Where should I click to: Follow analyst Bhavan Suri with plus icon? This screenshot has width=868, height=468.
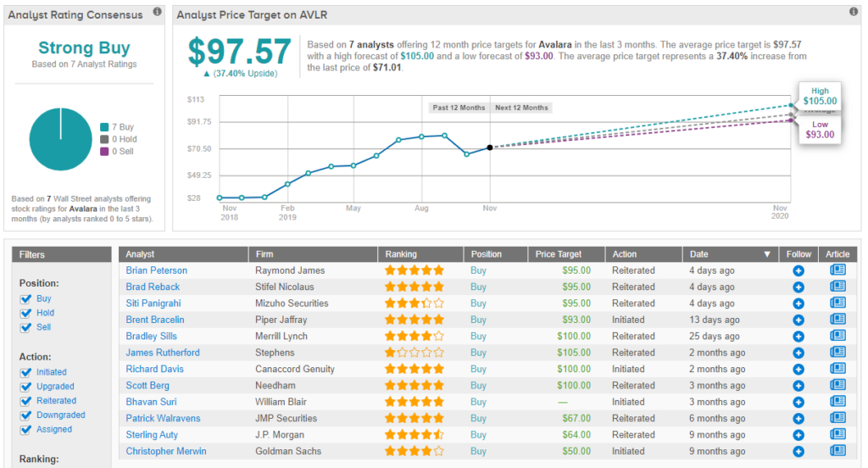click(798, 402)
